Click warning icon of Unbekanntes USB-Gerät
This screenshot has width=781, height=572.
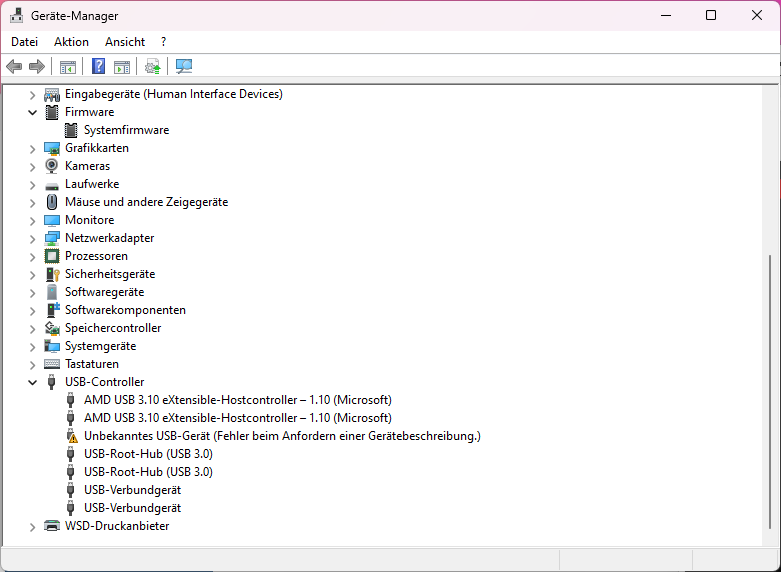tap(72, 436)
